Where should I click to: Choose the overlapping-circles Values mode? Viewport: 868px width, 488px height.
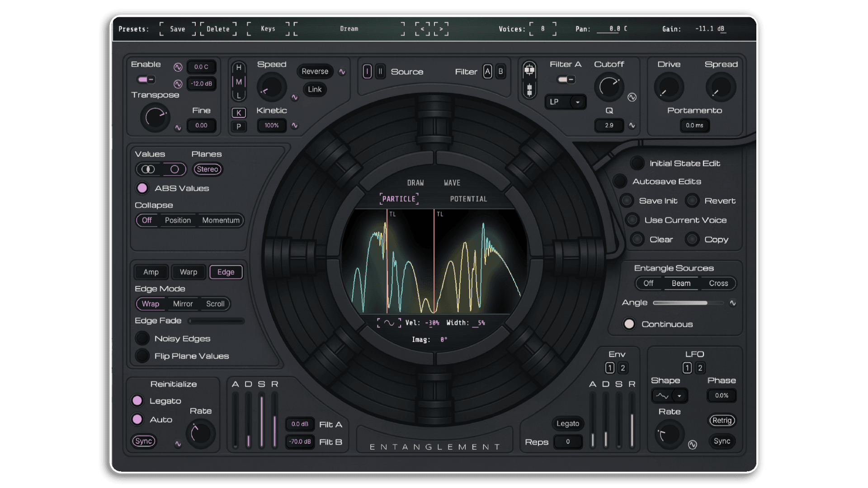tap(148, 169)
